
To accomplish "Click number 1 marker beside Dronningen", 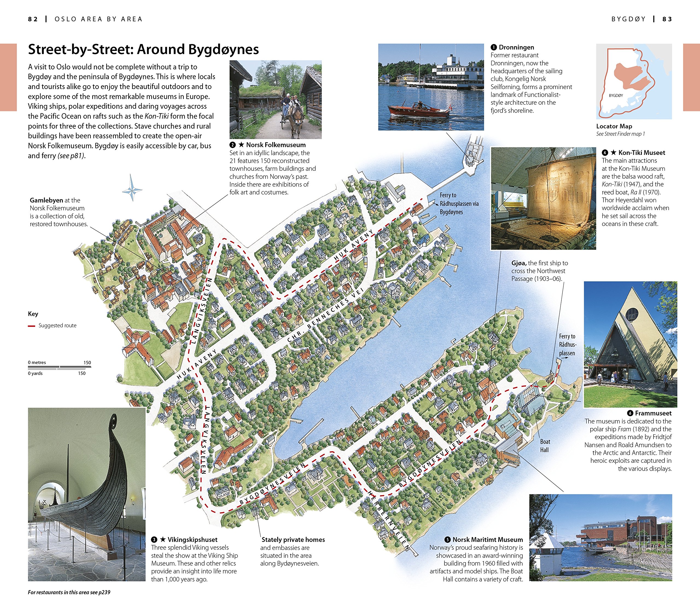I will pyautogui.click(x=494, y=48).
